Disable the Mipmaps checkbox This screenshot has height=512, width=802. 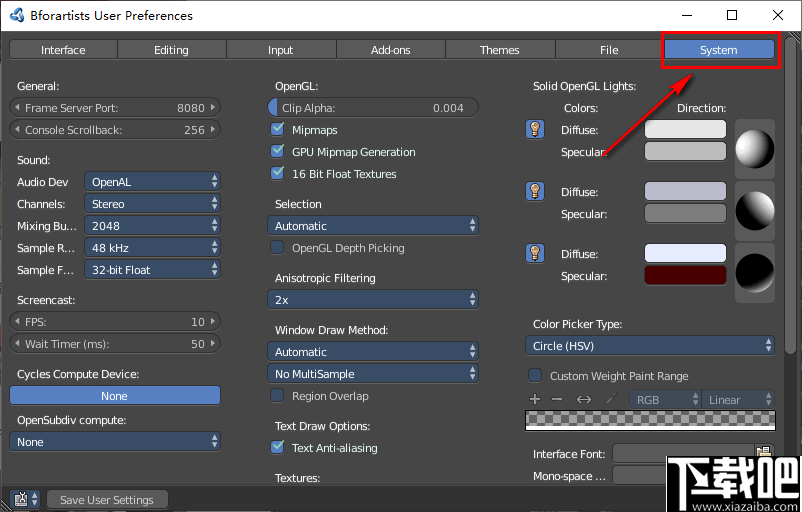pyautogui.click(x=278, y=130)
